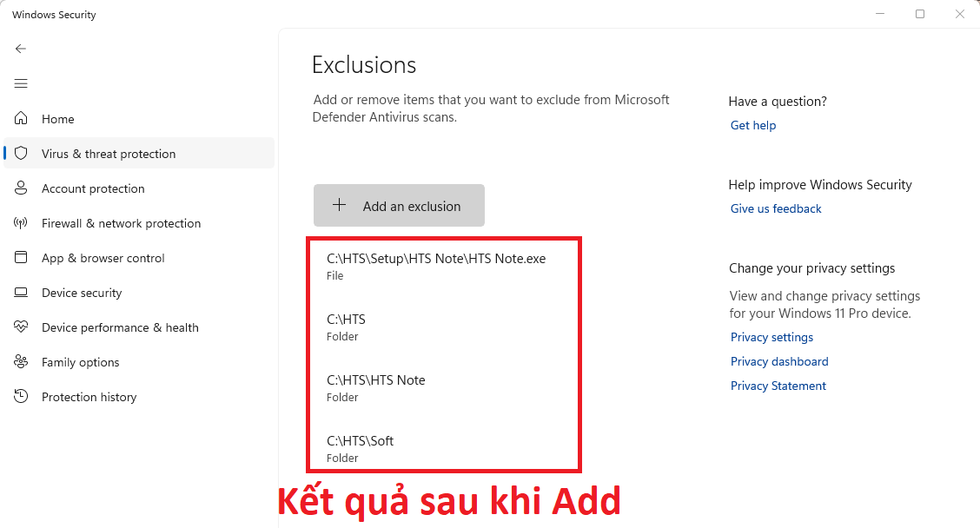Click the Add an exclusion button
The width and height of the screenshot is (980, 528).
(x=399, y=206)
